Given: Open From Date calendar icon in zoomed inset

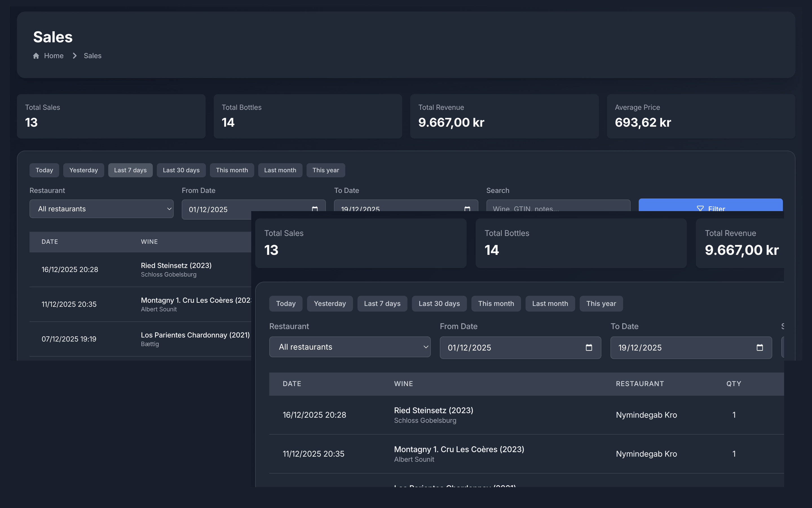Looking at the screenshot, I should (589, 347).
